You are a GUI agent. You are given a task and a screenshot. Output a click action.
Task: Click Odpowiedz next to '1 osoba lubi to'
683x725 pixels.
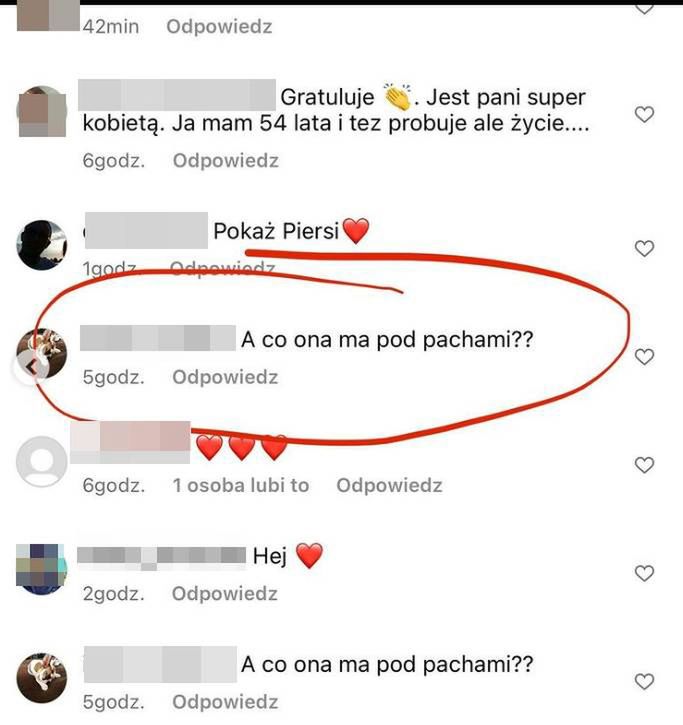(389, 485)
